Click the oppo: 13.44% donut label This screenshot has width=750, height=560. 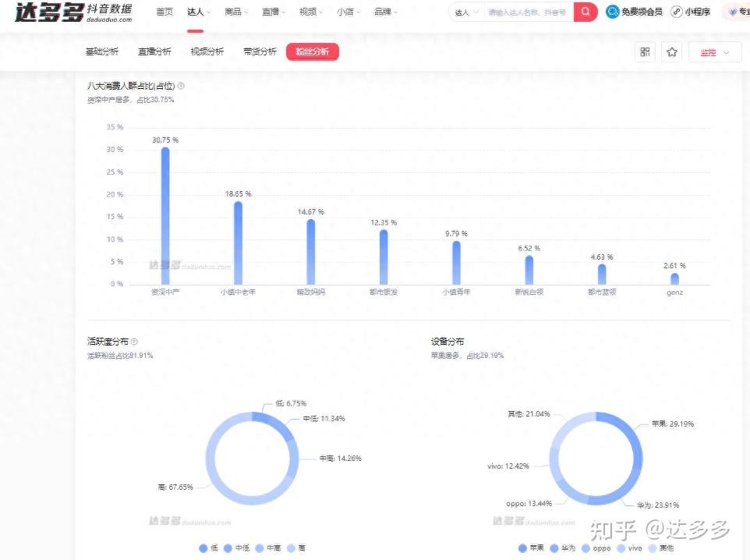529,504
